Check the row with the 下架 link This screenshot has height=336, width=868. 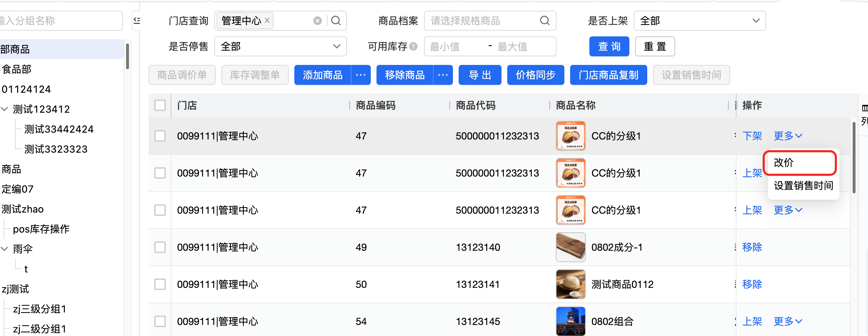[160, 136]
